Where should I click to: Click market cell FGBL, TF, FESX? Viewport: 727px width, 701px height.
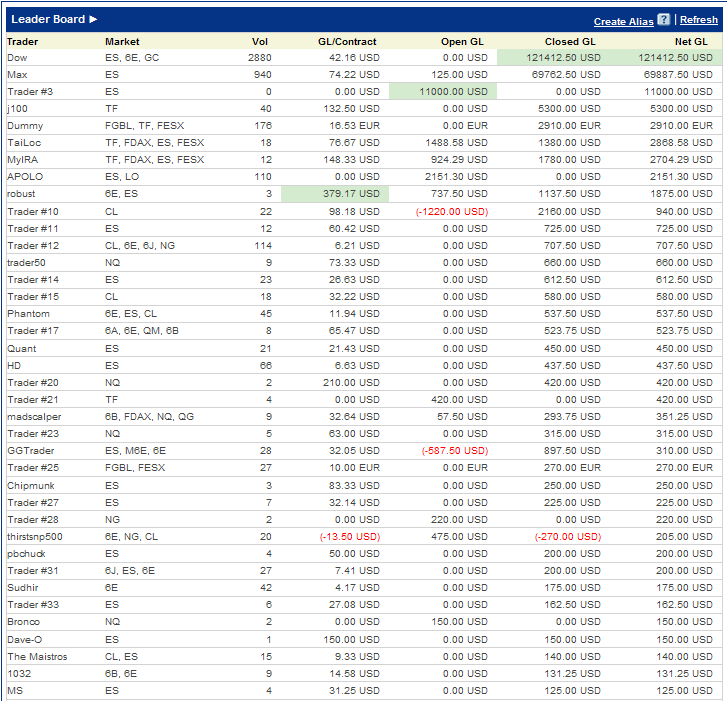[x=145, y=126]
